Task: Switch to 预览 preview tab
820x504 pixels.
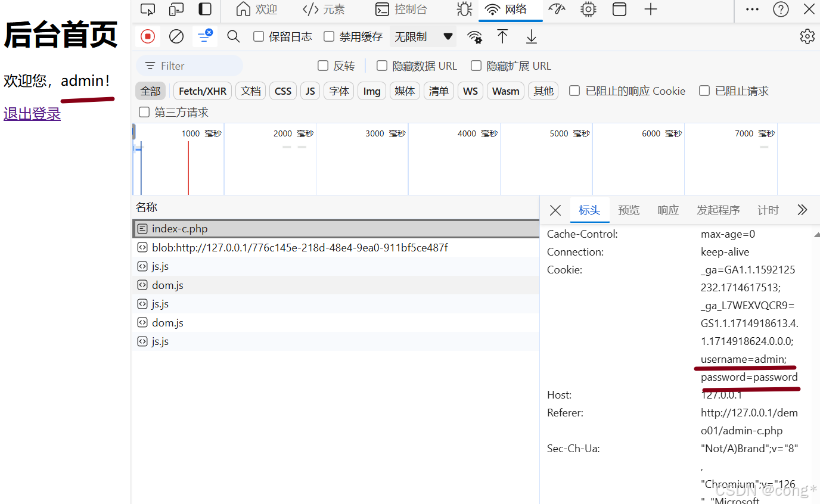Action: (629, 210)
